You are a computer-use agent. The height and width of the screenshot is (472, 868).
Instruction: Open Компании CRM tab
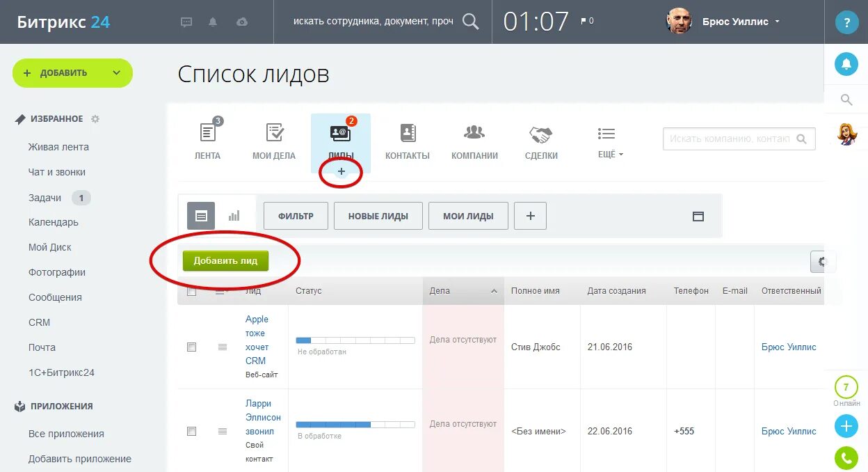coord(474,141)
